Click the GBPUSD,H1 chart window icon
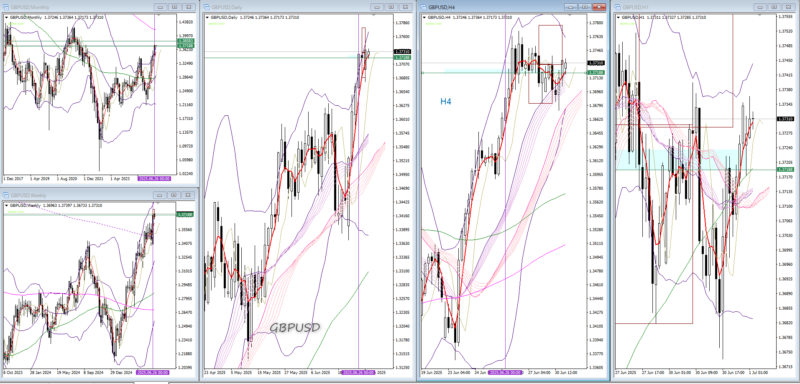Screen dimensions: 800x384 pyautogui.click(x=618, y=7)
